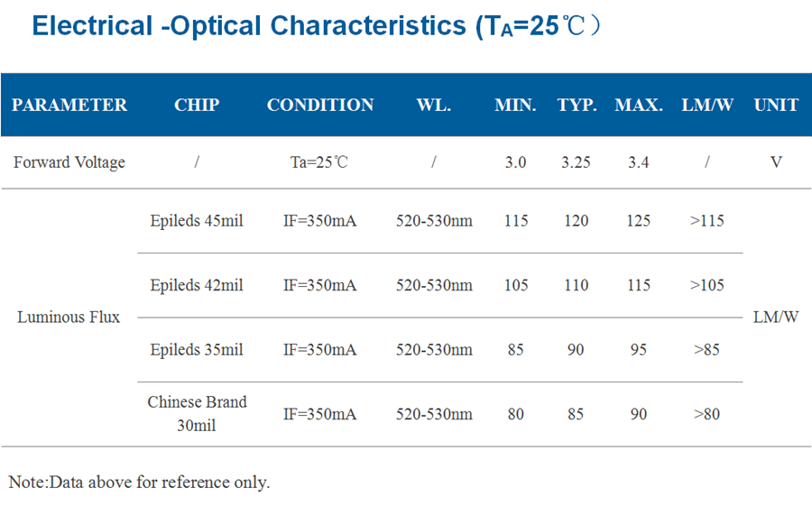The image size is (812, 506).
Task: Select the 3.25 typical voltage value
Action: point(576,162)
